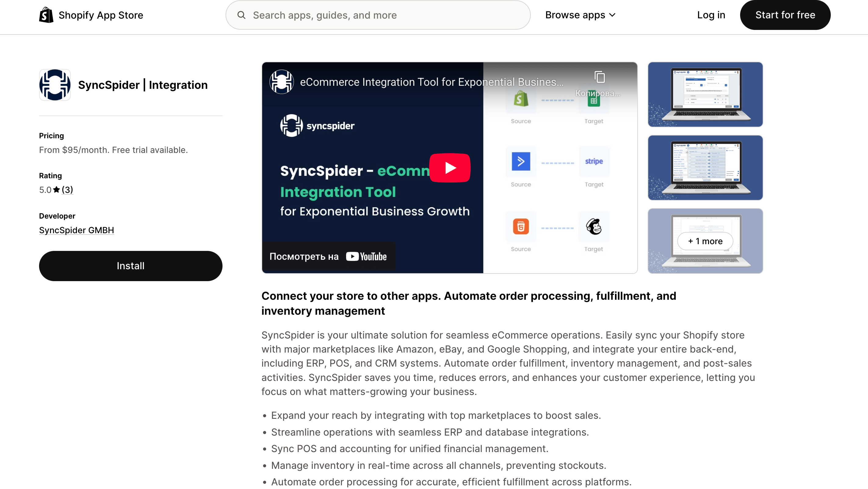Click the Shopify App Store logo
868x489 pixels.
tap(91, 15)
